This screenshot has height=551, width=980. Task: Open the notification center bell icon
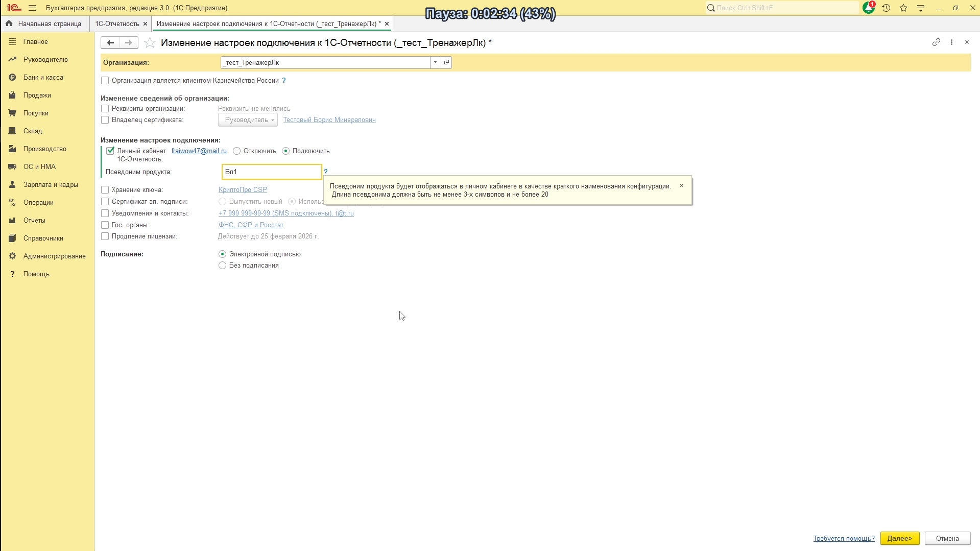868,8
